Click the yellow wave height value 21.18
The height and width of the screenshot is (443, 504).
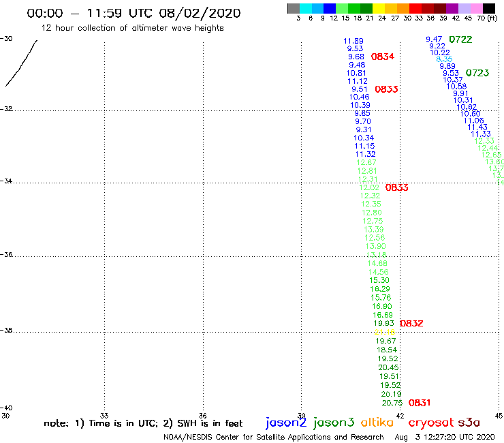point(385,332)
